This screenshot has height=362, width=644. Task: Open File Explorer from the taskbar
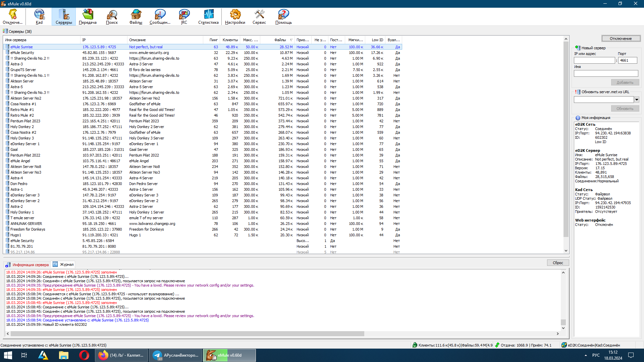64,355
